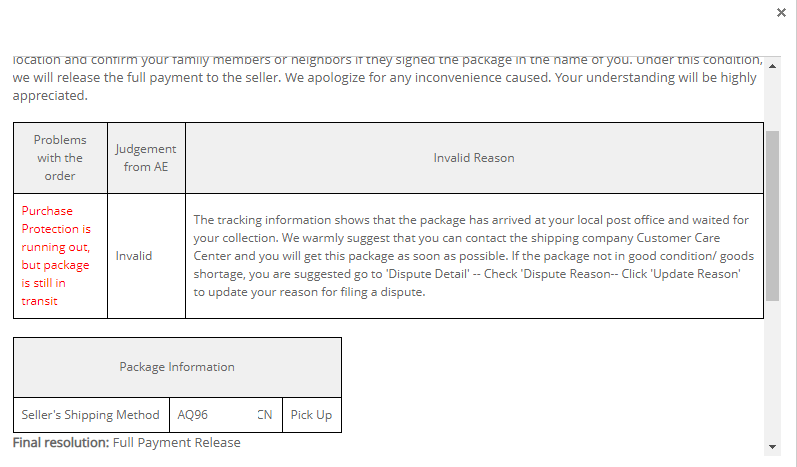This screenshot has width=797, height=467.
Task: Click the 'Pick Up' status cell
Action: [311, 415]
